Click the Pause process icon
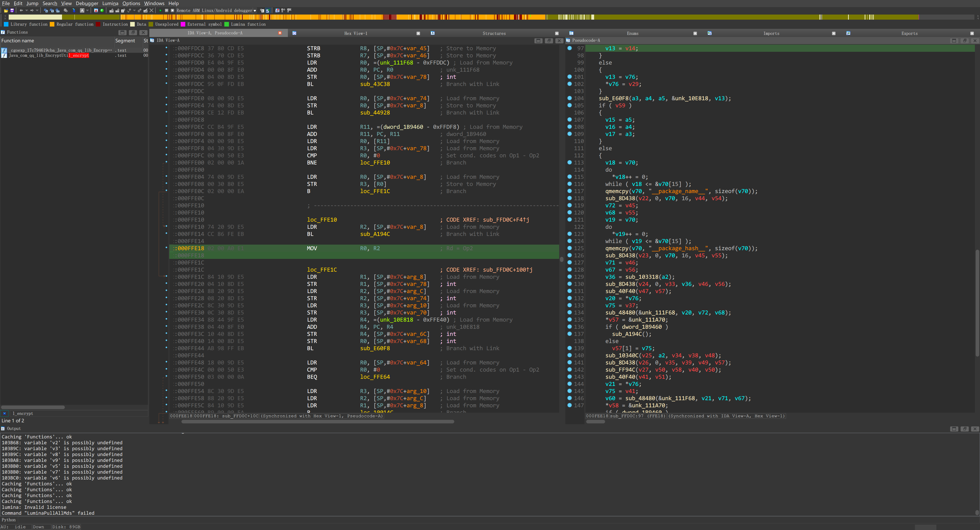This screenshot has width=980, height=530. [x=167, y=11]
